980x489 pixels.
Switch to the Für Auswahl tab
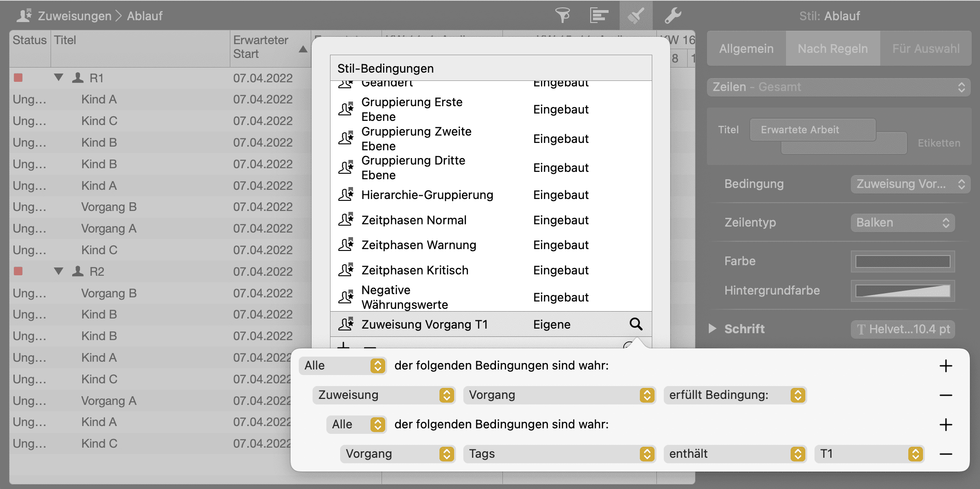[x=925, y=49]
